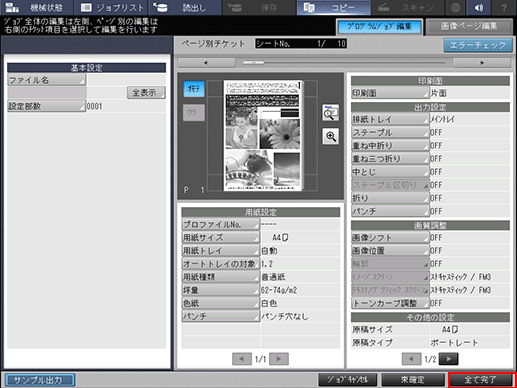Open the 印刷面 print side setting
This screenshot has height=388, width=517.
[390, 93]
